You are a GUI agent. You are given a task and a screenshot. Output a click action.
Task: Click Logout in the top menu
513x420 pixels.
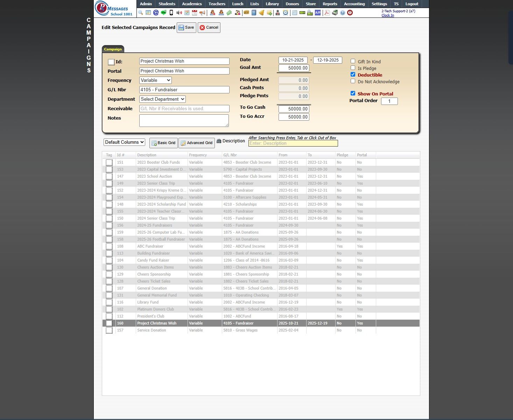(412, 4)
